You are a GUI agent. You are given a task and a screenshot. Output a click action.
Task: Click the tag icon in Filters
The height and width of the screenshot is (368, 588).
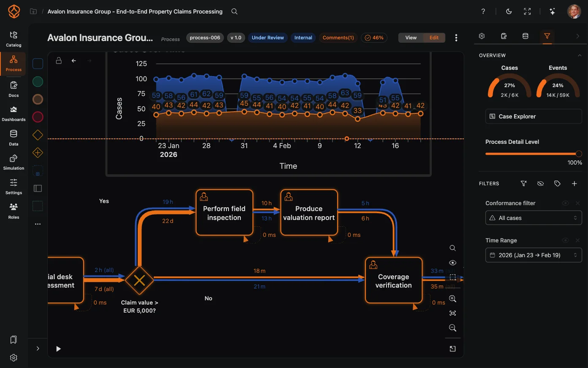click(557, 184)
